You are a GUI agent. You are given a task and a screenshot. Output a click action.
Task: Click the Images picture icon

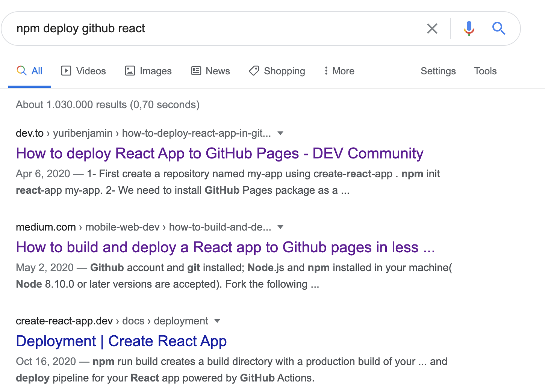[130, 71]
